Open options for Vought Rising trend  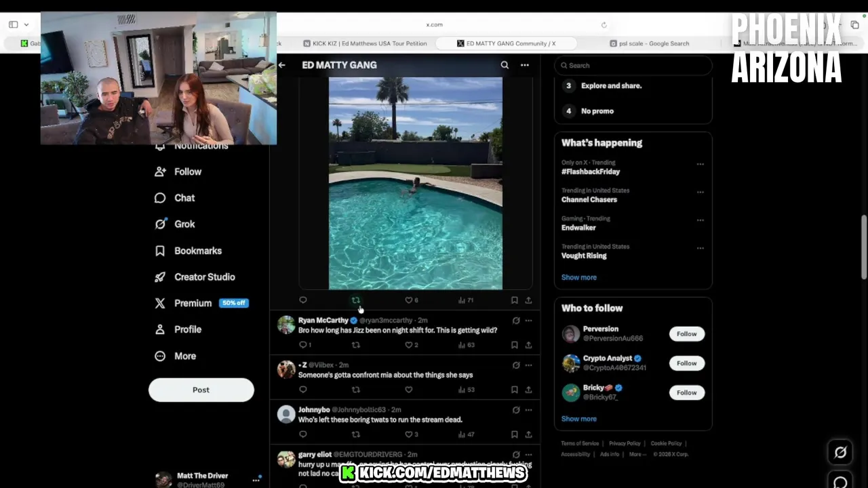[x=700, y=248]
